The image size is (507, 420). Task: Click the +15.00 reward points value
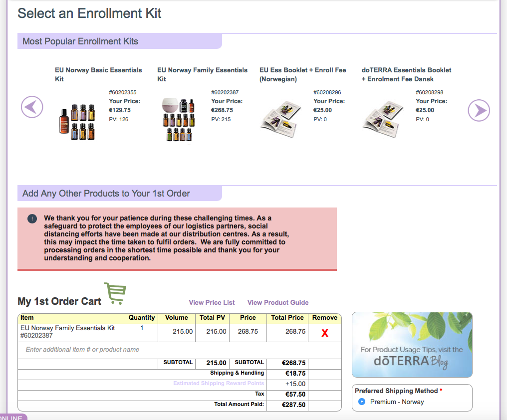click(295, 384)
